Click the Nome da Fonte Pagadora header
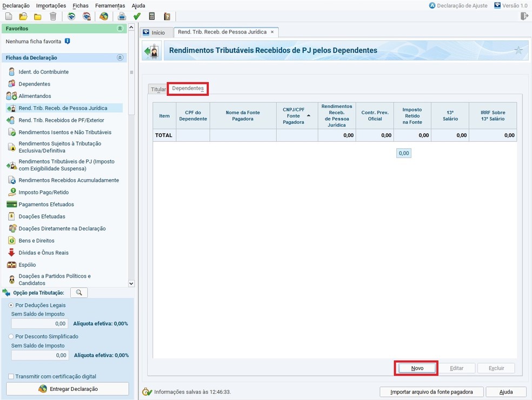The height and width of the screenshot is (400, 532). pos(243,116)
